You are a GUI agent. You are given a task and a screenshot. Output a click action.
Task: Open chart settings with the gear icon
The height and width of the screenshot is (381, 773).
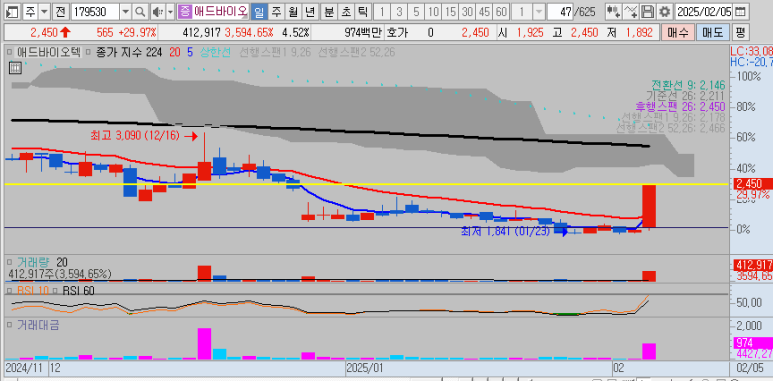coord(665,11)
